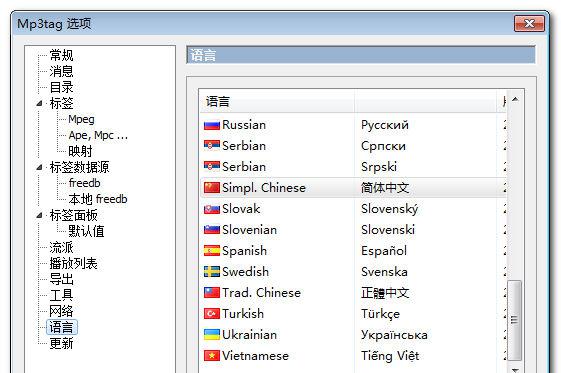561x373 pixels.
Task: Select the freedb tree item
Action: 84,183
